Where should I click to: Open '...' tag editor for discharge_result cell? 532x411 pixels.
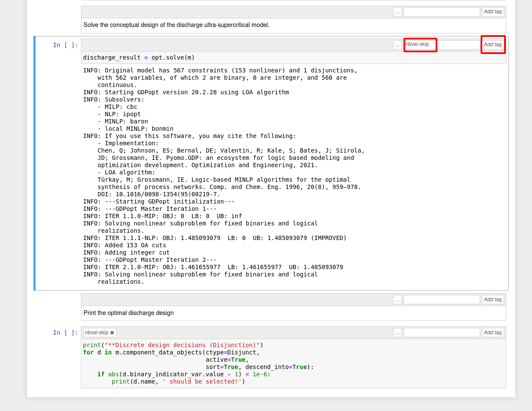(398, 45)
